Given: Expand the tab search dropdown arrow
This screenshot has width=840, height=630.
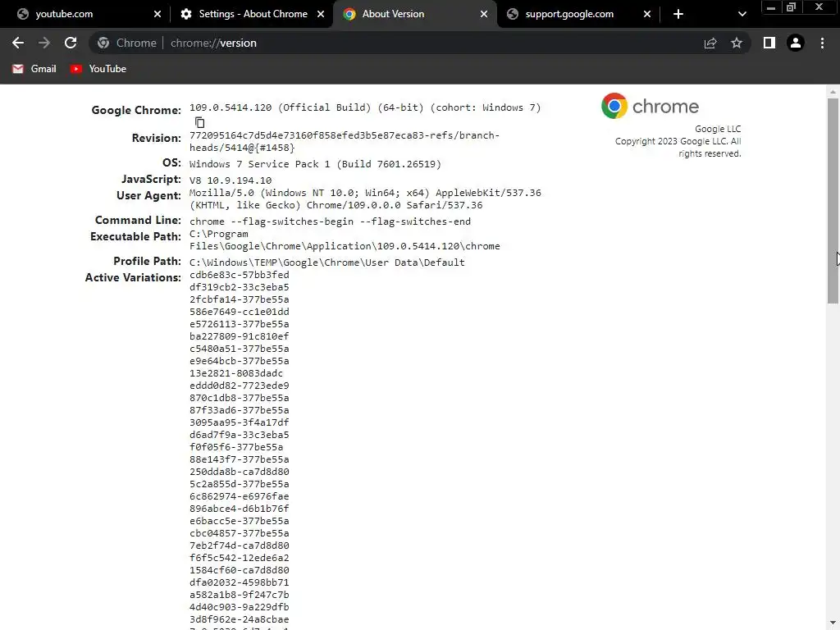Looking at the screenshot, I should (742, 14).
